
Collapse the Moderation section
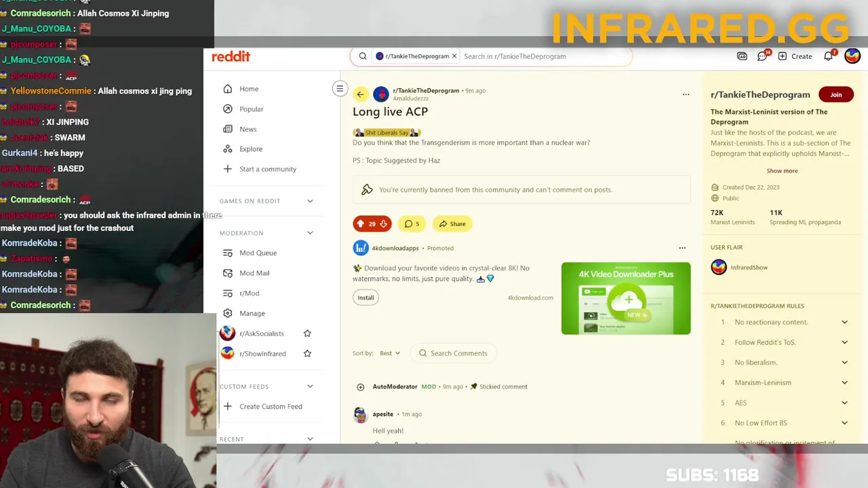click(310, 233)
